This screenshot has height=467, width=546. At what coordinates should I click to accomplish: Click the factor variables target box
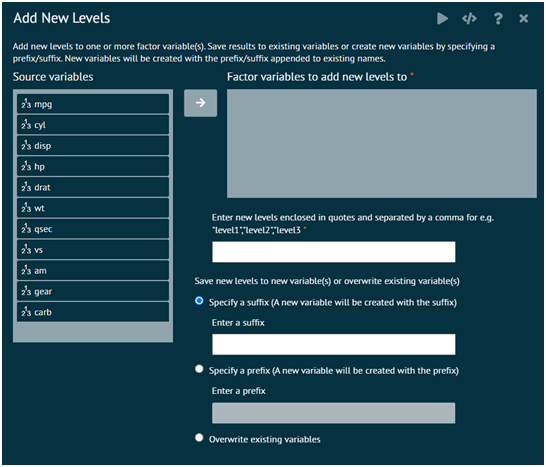[x=382, y=143]
